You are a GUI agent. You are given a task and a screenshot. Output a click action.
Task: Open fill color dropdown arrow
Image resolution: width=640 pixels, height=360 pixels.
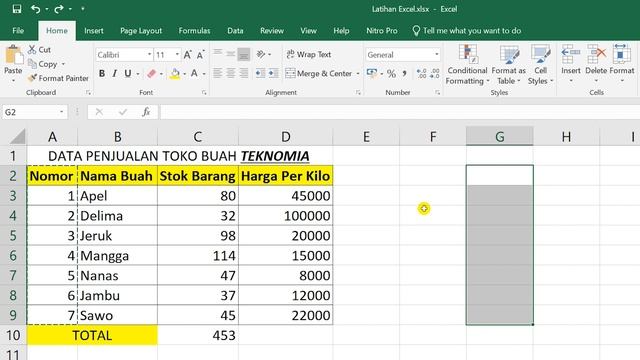pos(184,74)
